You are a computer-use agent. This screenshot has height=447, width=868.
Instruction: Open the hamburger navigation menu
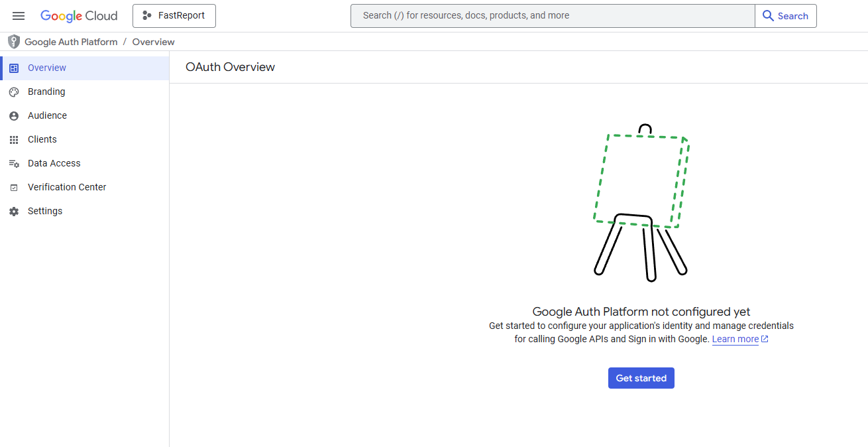coord(19,16)
